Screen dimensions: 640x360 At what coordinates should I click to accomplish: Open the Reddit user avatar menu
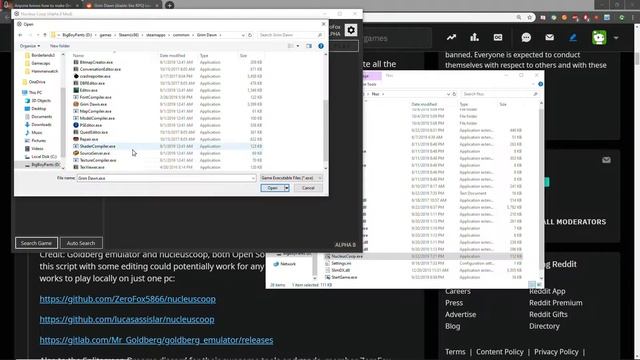point(605,38)
